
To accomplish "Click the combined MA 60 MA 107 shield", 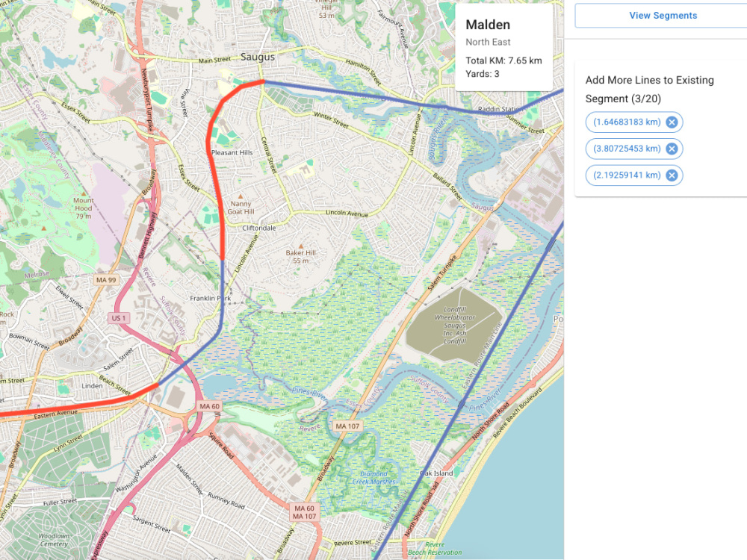I will point(305,512).
